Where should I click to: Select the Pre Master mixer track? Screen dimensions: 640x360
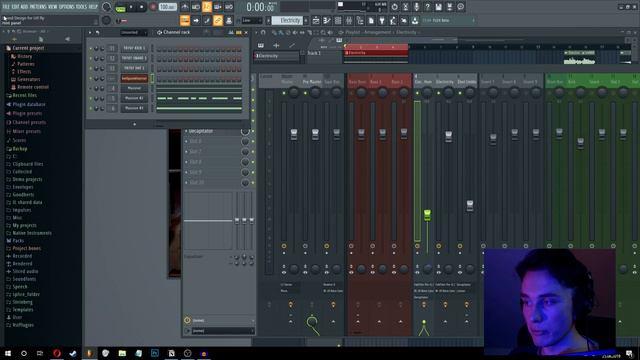click(312, 82)
